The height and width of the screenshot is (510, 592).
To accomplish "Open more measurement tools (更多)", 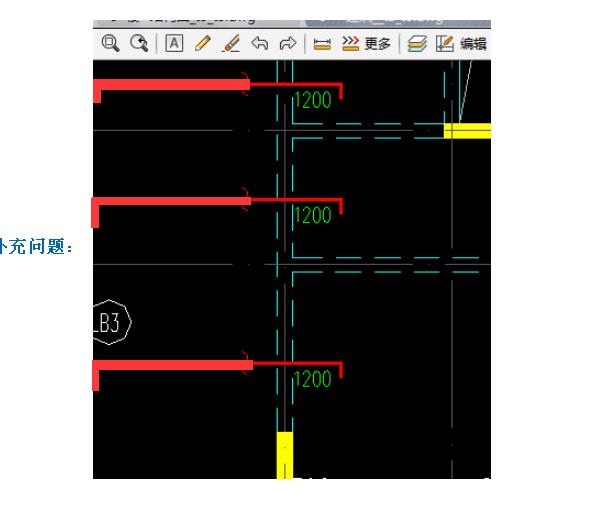I will pyautogui.click(x=366, y=44).
